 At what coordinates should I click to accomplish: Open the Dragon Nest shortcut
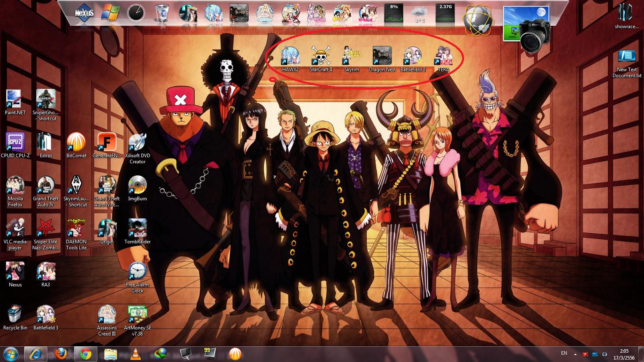point(382,59)
